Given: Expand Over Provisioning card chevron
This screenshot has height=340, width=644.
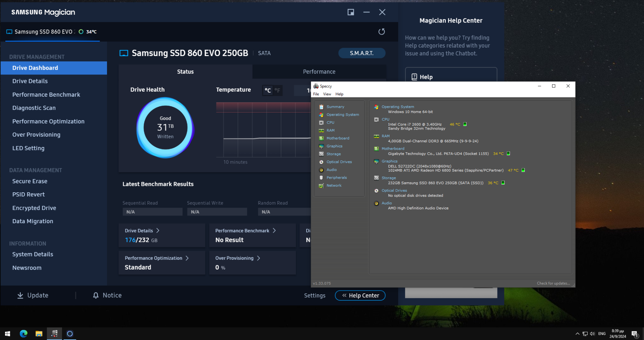Looking at the screenshot, I should 258,258.
